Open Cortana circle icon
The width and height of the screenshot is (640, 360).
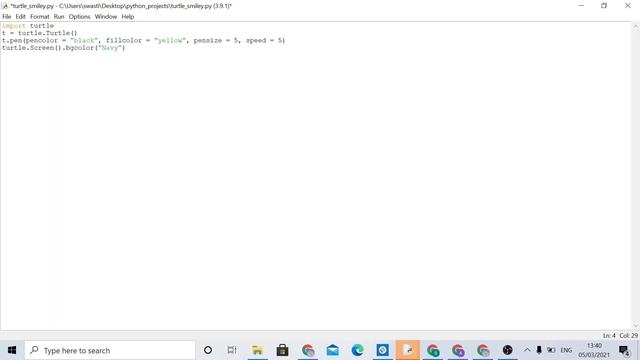click(x=208, y=350)
